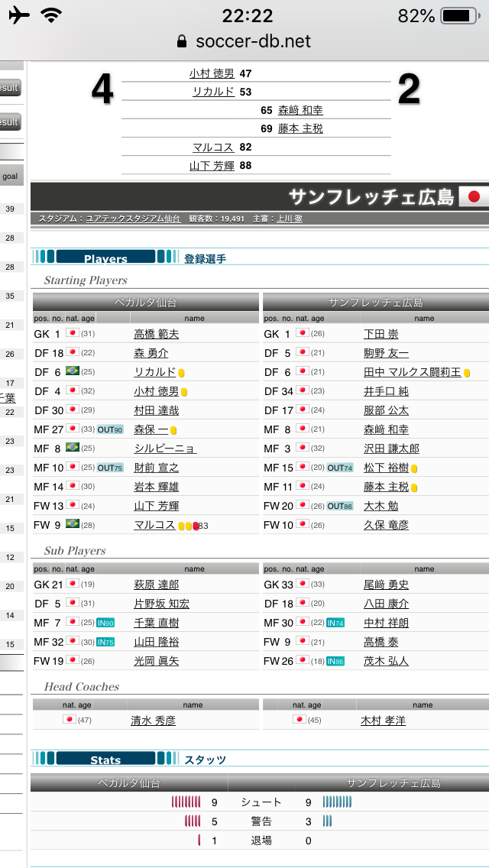Select the Players section header
The height and width of the screenshot is (868, 489).
[x=105, y=258]
